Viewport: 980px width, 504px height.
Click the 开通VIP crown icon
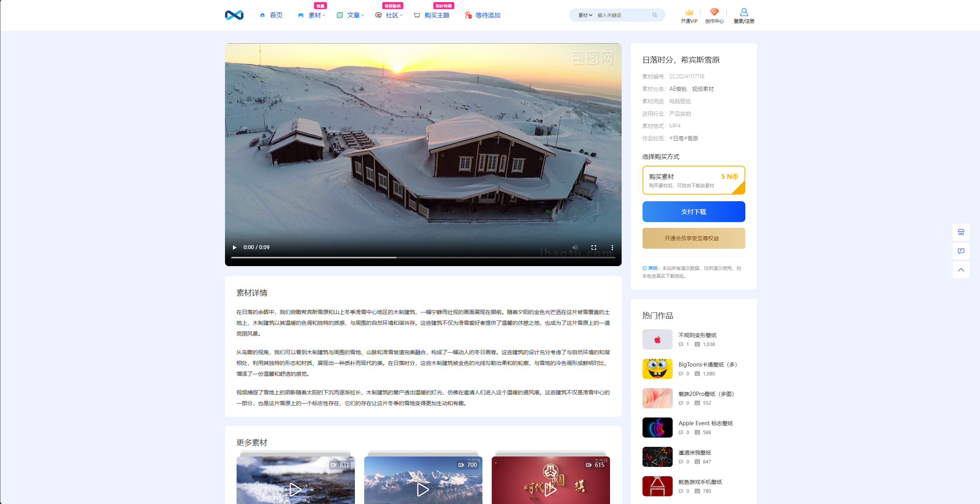[689, 12]
